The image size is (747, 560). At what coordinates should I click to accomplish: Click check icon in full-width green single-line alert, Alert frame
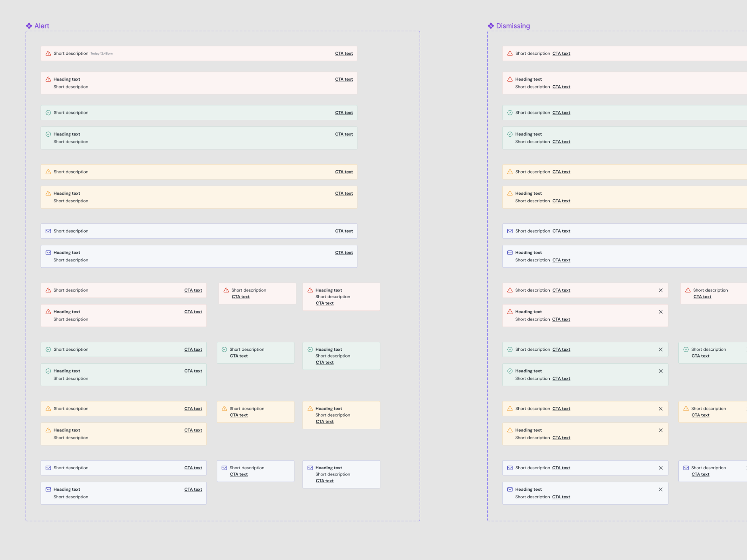click(x=48, y=113)
